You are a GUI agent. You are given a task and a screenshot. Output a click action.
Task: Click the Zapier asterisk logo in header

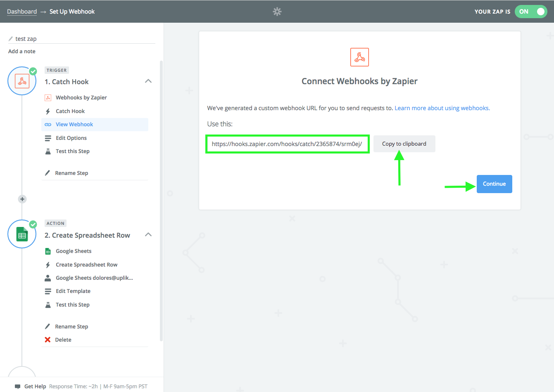click(x=277, y=12)
